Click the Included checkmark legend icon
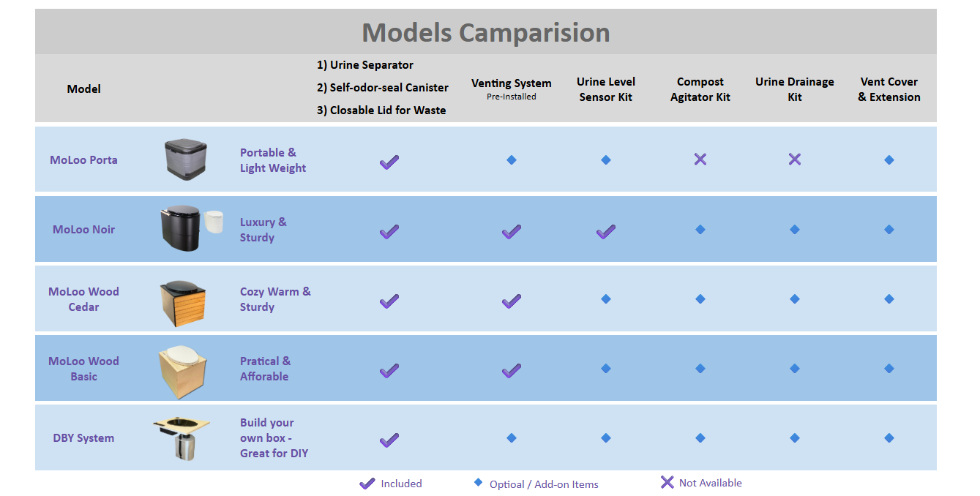The image size is (980, 496). click(367, 484)
